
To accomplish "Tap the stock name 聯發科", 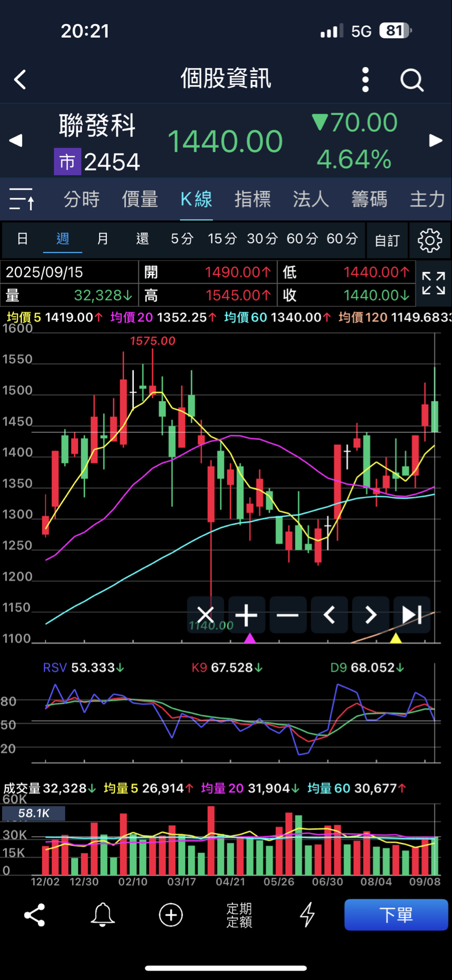I will [x=97, y=125].
